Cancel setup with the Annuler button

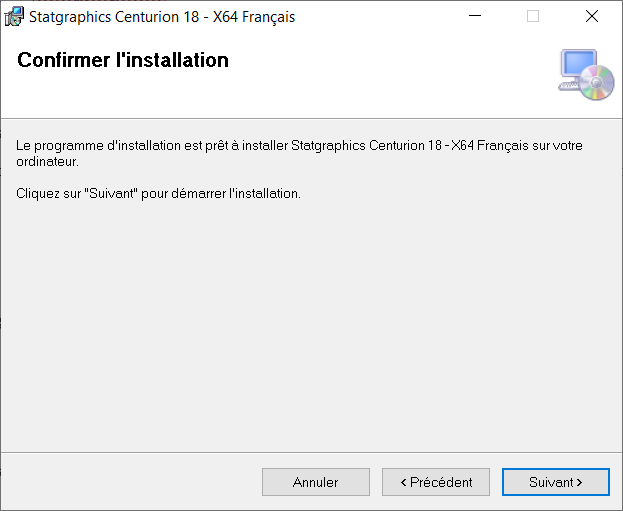pos(315,482)
